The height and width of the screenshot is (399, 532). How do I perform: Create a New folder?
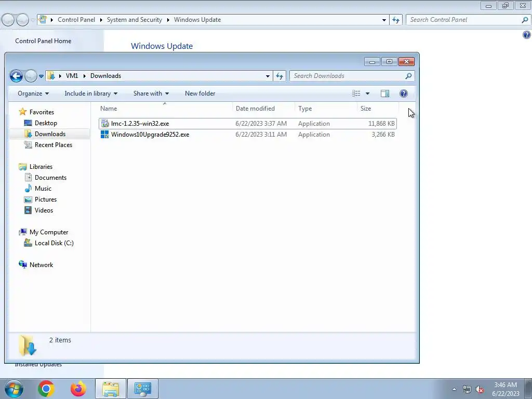[200, 94]
